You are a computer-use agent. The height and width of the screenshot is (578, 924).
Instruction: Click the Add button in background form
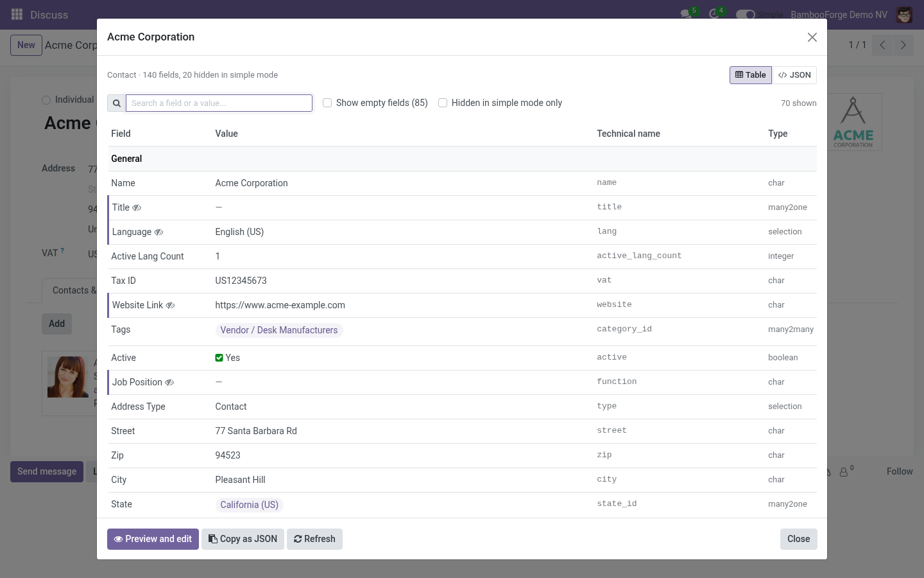tap(56, 324)
